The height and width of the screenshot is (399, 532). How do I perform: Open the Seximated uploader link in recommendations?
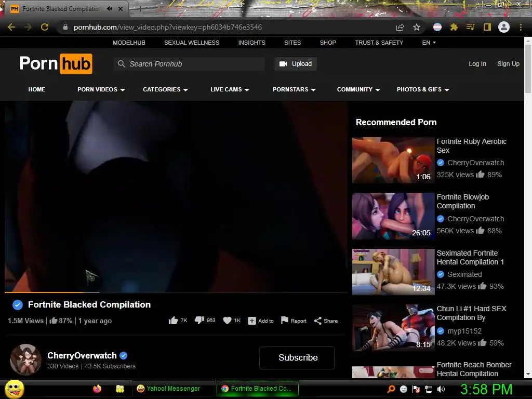click(464, 274)
